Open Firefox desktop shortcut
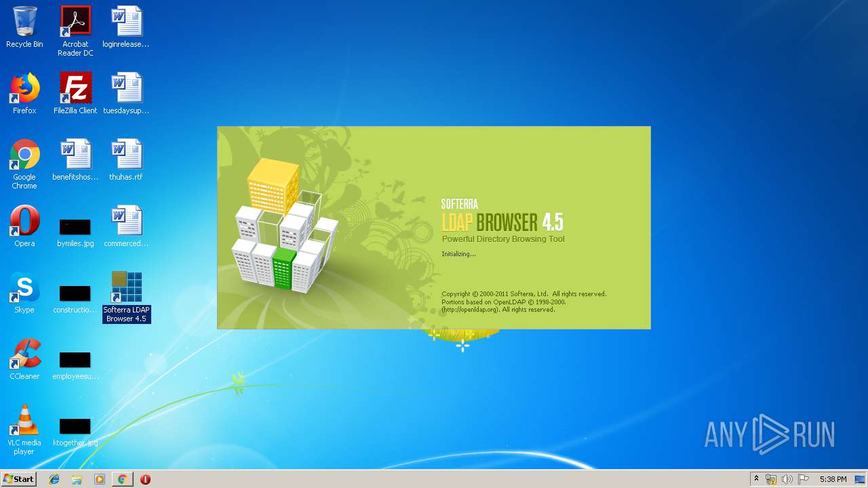868x488 pixels. pyautogui.click(x=24, y=94)
